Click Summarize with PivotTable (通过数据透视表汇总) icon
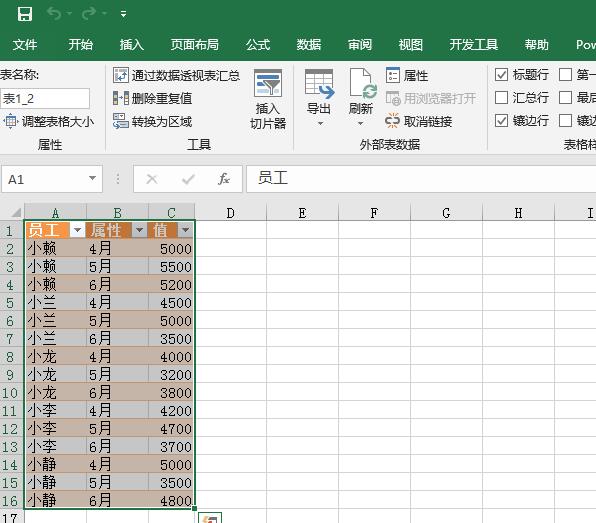Image resolution: width=596 pixels, height=523 pixels. [121, 75]
